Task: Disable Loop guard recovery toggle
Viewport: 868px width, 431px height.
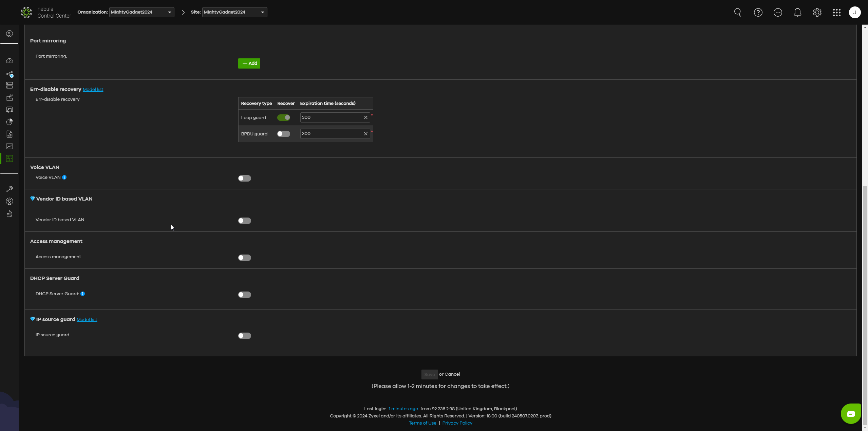Action: (283, 118)
